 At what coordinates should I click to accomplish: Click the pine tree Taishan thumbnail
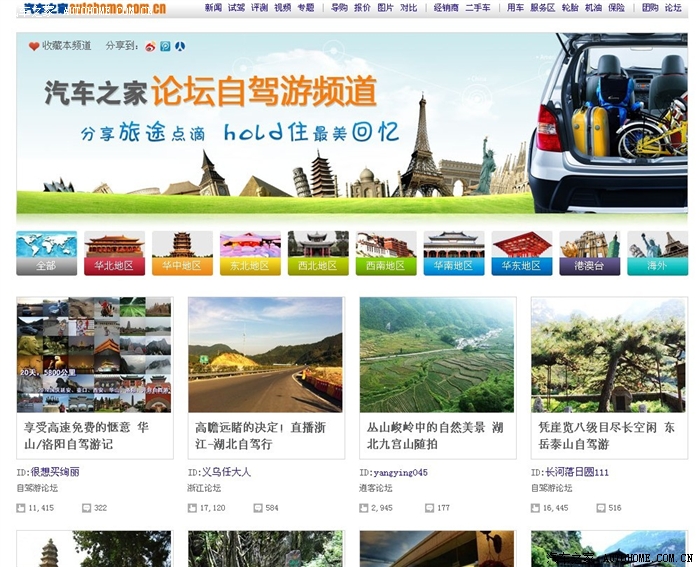(x=608, y=354)
